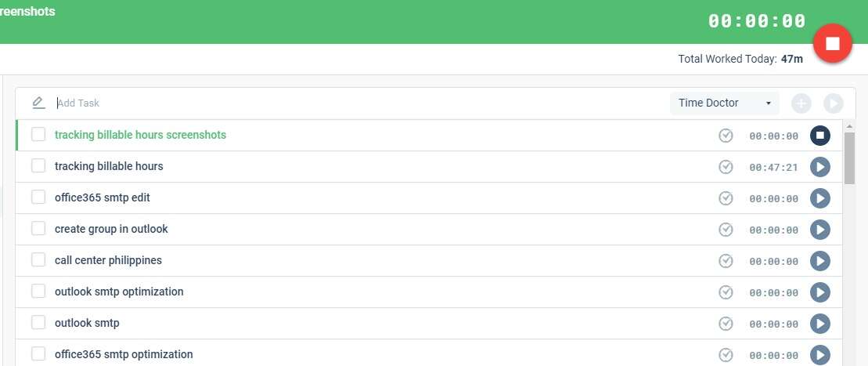This screenshot has width=868, height=366.
Task: Stop the tracking billable hours screenshots task
Action: click(819, 135)
